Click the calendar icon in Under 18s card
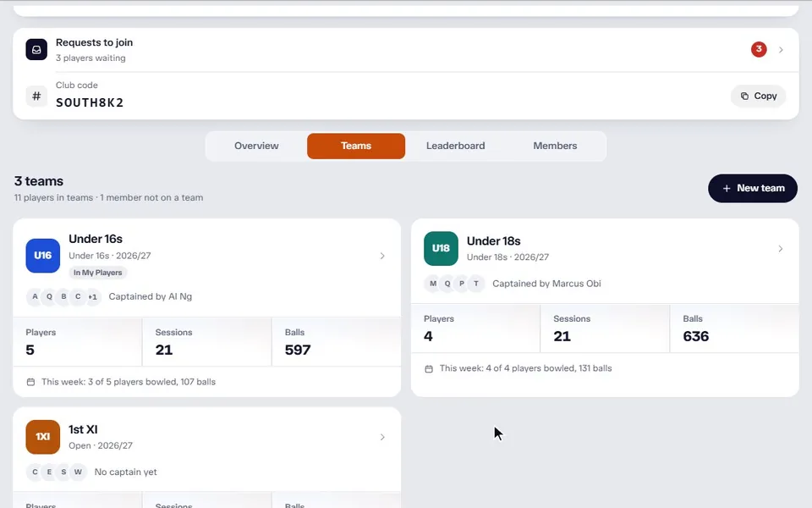The width and height of the screenshot is (812, 508). click(429, 368)
